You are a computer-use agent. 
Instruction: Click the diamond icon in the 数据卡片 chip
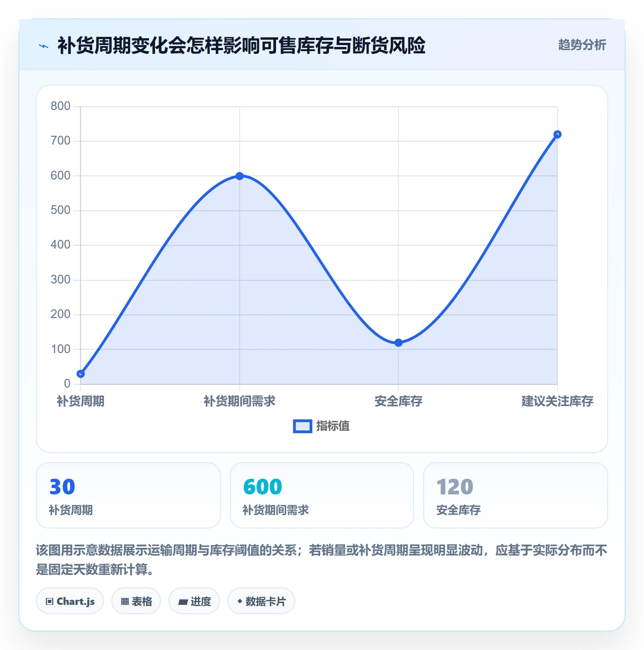pos(240,601)
